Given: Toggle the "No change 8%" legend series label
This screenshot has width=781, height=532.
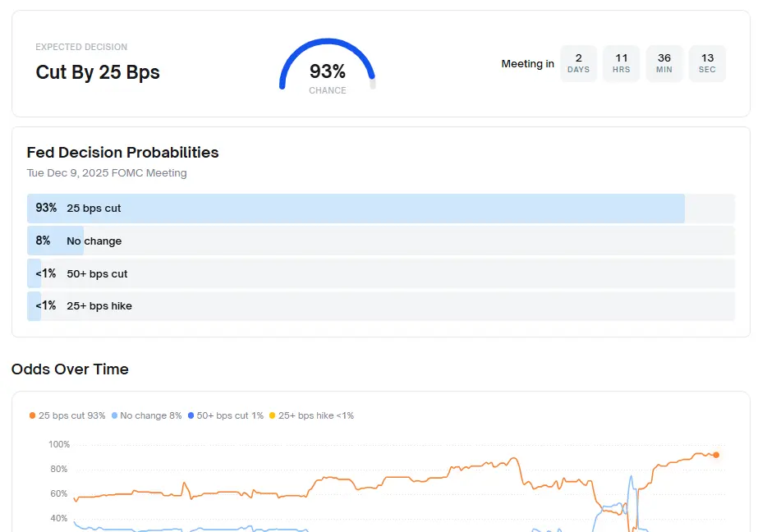Looking at the screenshot, I should click(150, 415).
